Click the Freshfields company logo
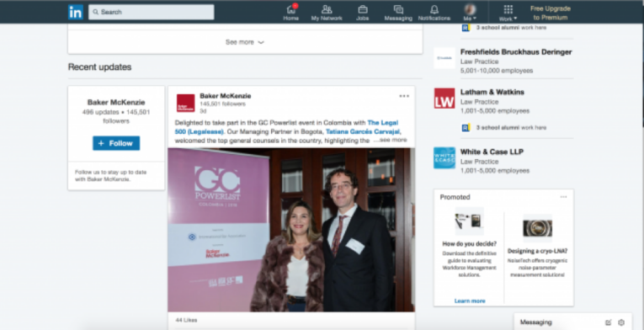Image resolution: width=644 pixels, height=330 pixels. [444, 58]
